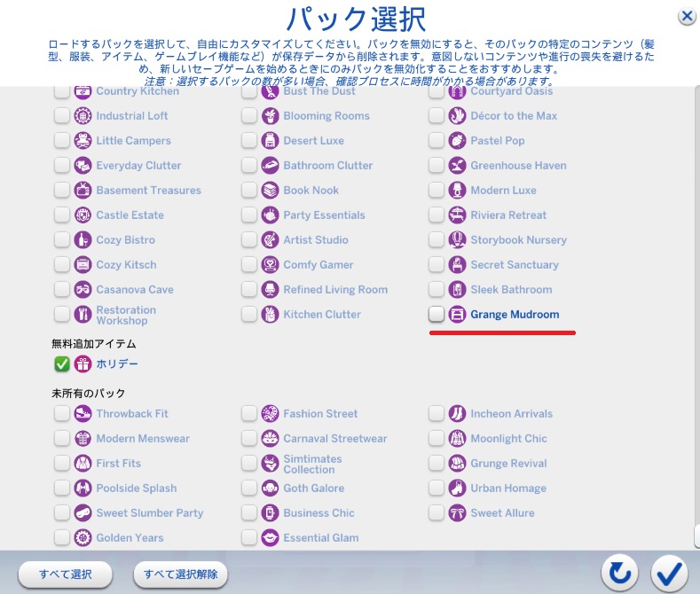Click the Greenhouse Haven pack icon
This screenshot has height=594, width=700.
coord(457,166)
